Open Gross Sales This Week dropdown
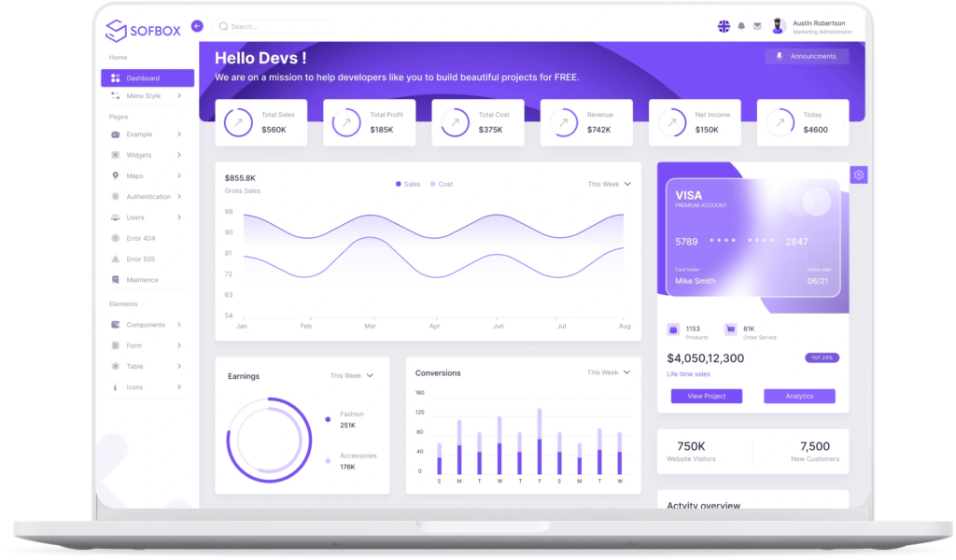 click(609, 184)
